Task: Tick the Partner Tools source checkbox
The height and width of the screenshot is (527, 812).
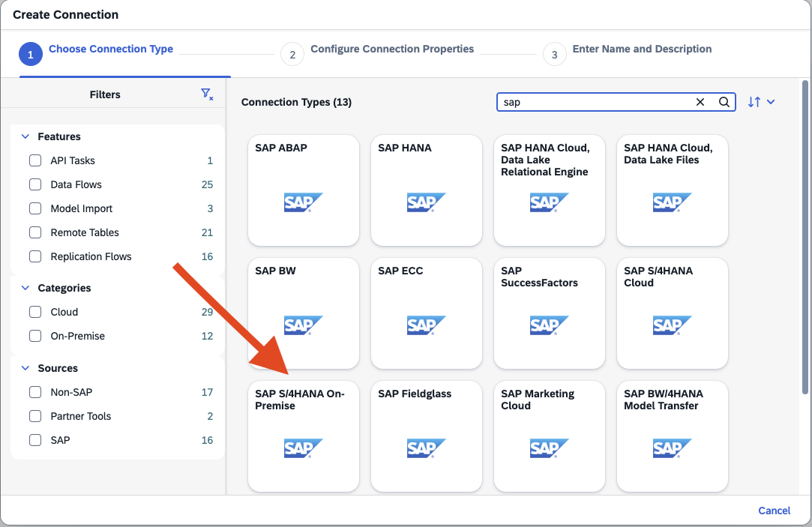Action: [35, 416]
